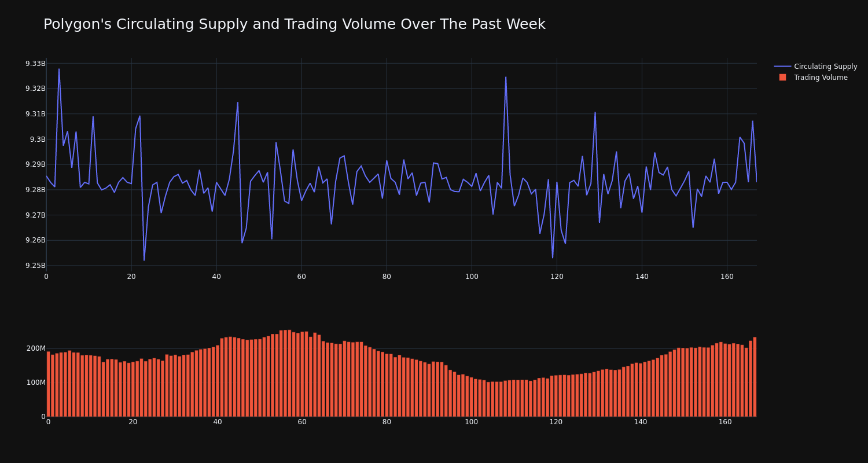Click the 9.26B y-axis label

[35, 240]
